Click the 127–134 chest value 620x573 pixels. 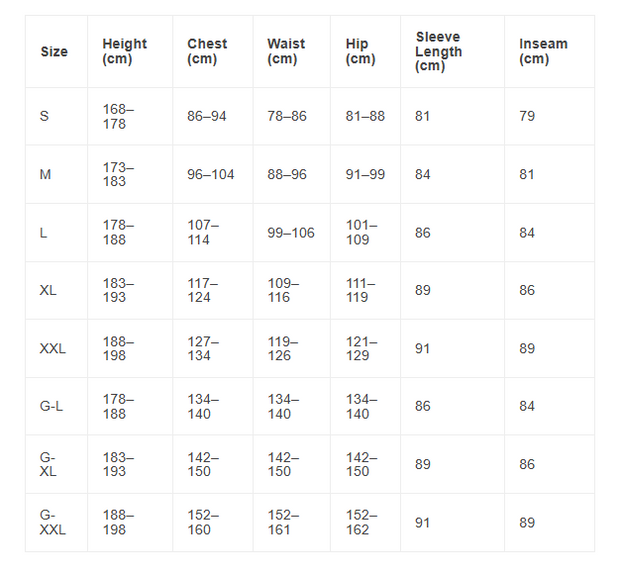(x=203, y=349)
